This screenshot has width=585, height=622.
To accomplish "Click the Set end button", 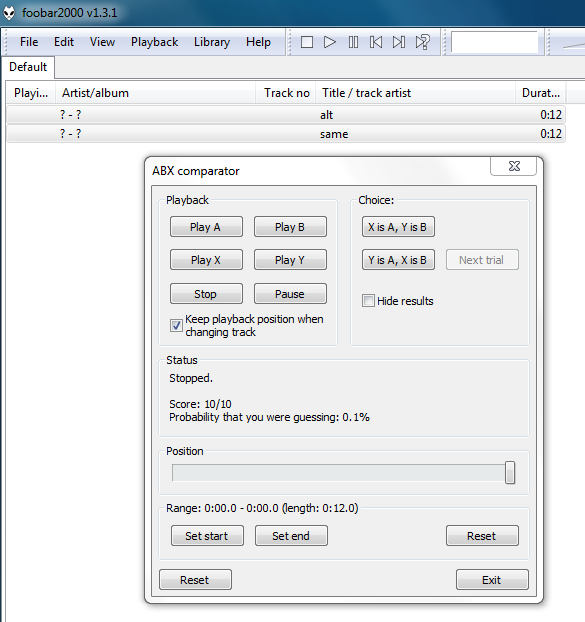I will [292, 536].
